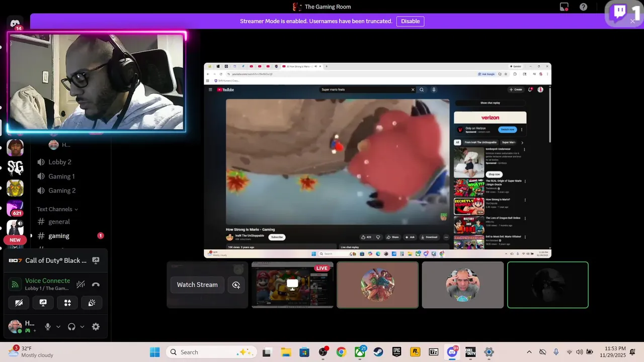644x362 pixels.
Task: Toggle noise suppression in voice panel
Action: (x=80, y=285)
